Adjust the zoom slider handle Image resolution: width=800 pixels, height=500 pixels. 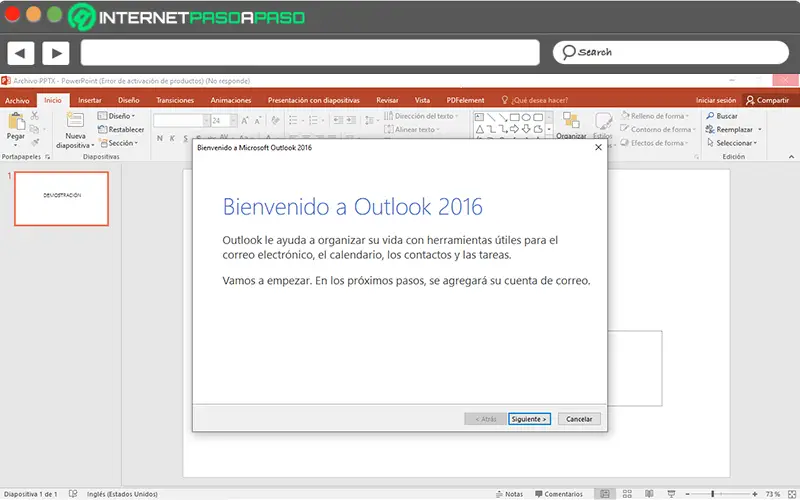[x=712, y=494]
